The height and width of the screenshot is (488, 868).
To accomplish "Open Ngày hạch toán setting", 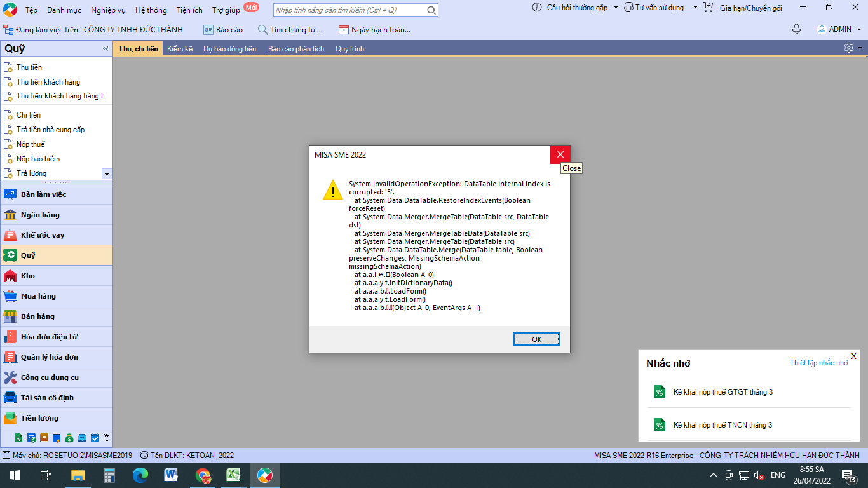I will 374,30.
